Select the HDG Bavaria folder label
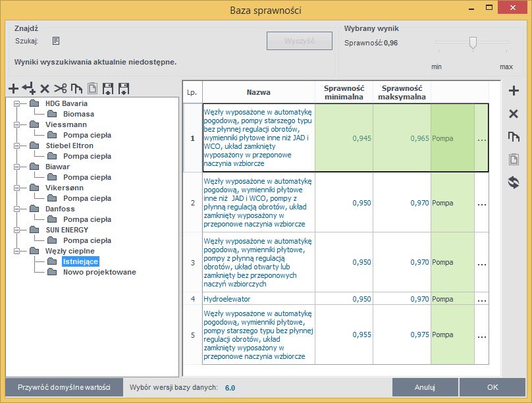This screenshot has height=403, width=532. [x=66, y=103]
